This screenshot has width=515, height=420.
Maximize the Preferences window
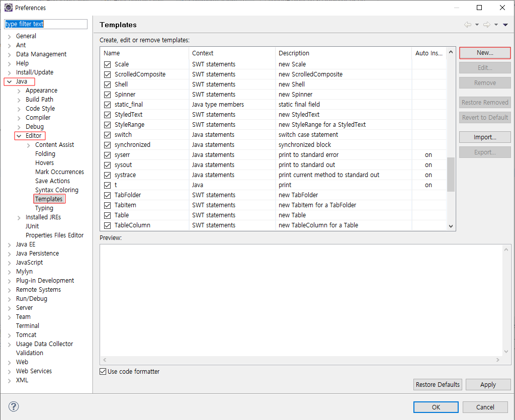pos(479,8)
